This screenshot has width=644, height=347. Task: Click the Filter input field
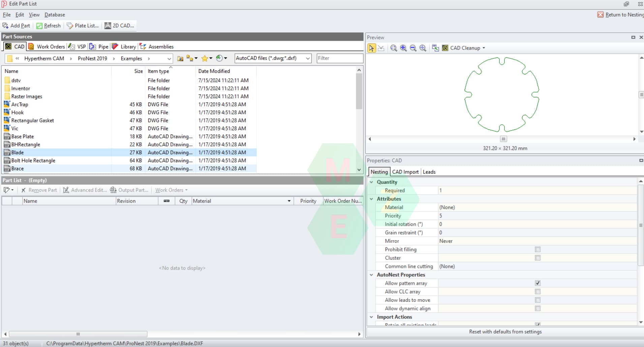point(339,58)
